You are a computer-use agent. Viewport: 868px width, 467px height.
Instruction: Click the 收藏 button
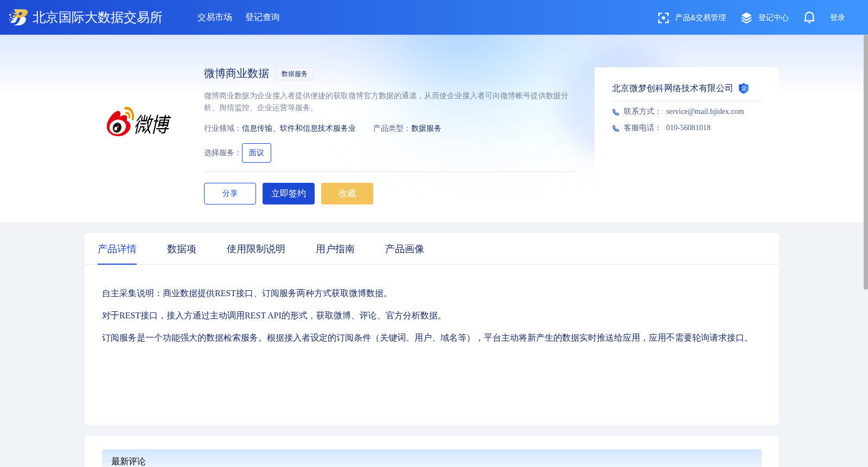347,194
